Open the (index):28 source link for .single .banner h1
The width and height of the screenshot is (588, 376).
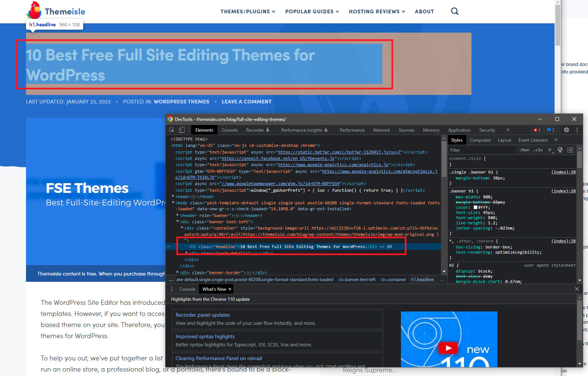click(563, 172)
